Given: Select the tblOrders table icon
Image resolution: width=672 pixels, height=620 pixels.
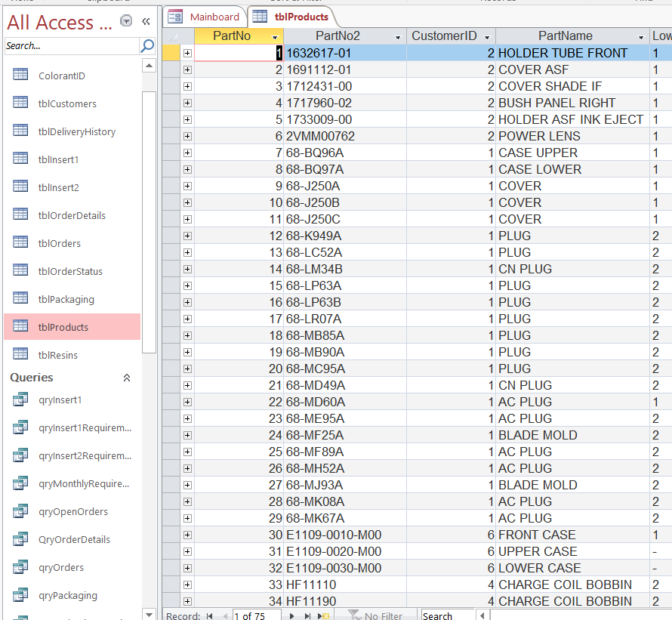Looking at the screenshot, I should click(x=20, y=242).
